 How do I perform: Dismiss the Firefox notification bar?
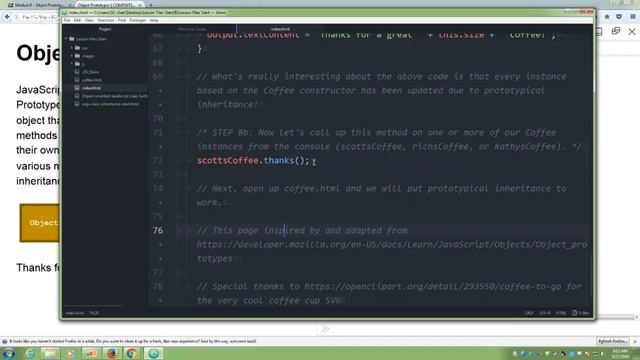click(x=634, y=341)
